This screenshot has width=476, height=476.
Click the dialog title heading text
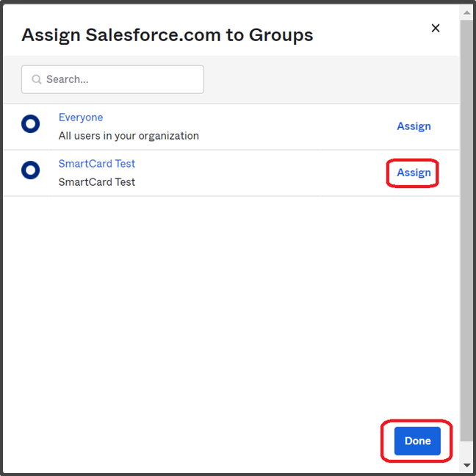[167, 35]
